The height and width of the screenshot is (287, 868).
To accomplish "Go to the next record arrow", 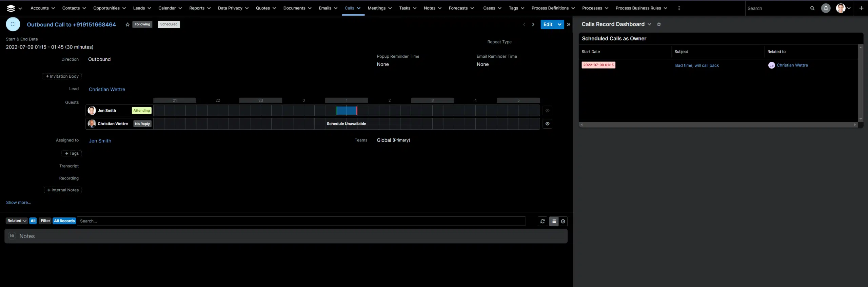I will click(x=533, y=24).
